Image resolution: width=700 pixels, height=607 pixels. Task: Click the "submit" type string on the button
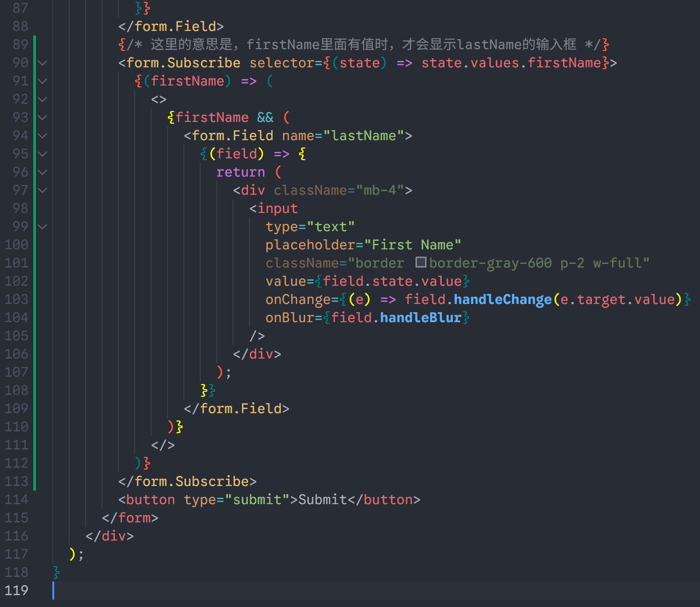(257, 500)
